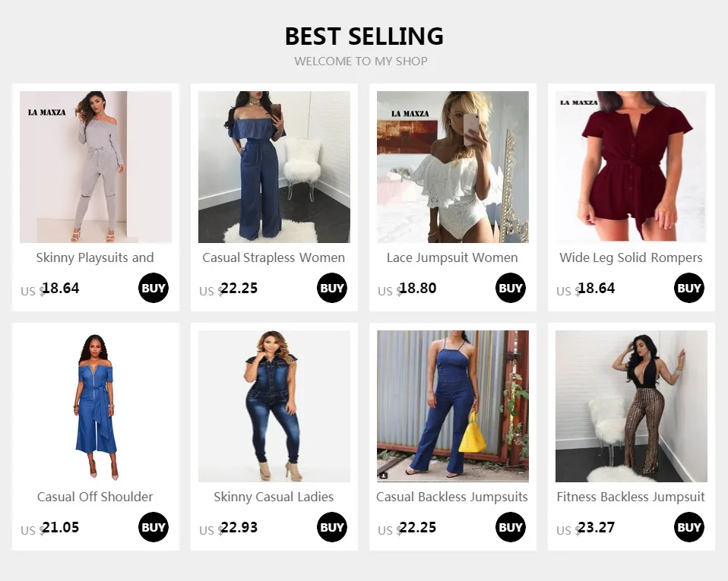Open the blue strapless wide-leg jumpsuit image

(x=274, y=167)
